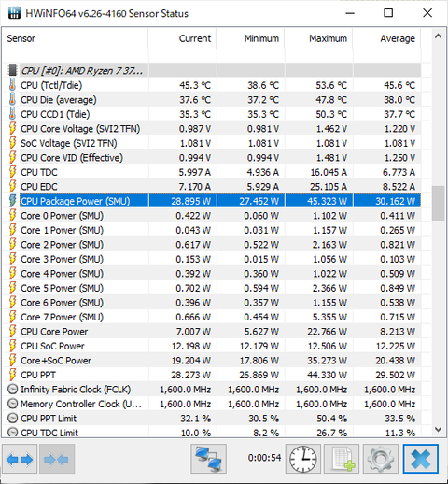Click the scrollbar down arrow
Image resolution: width=448 pixels, height=484 pixels.
pyautogui.click(x=438, y=429)
